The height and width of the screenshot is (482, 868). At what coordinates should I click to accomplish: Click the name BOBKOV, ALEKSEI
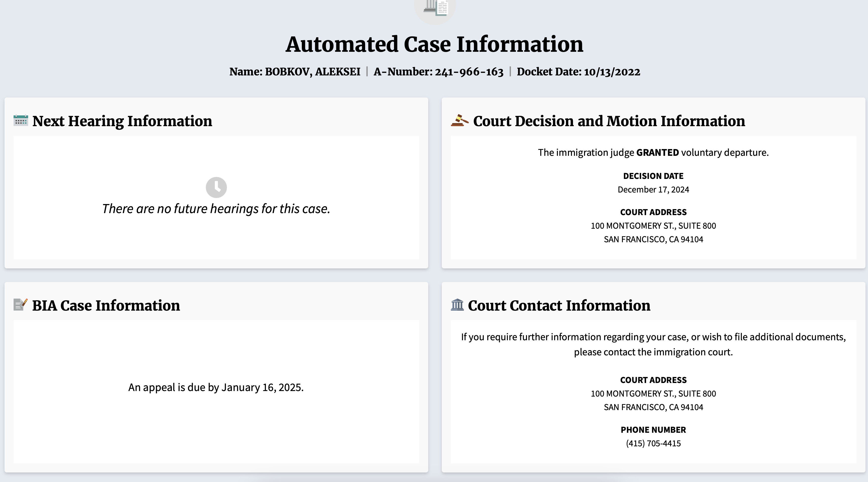(x=313, y=72)
